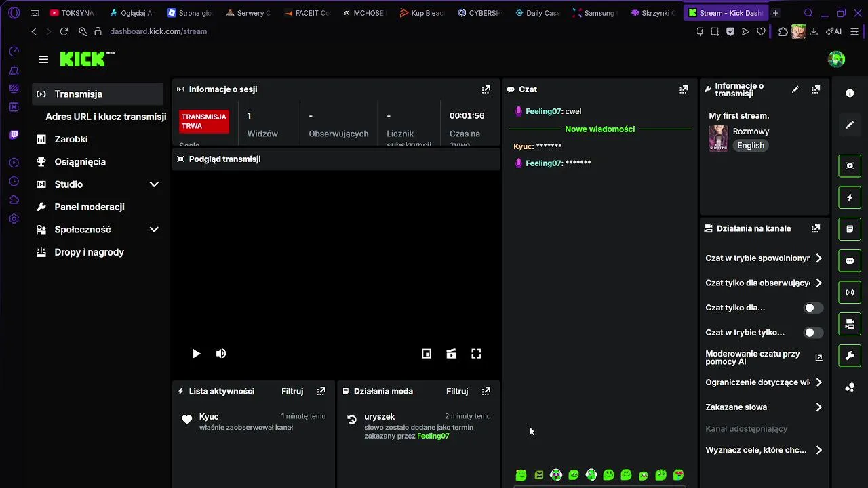Viewport: 868px width, 488px height.
Task: Toggle the Czat w trybie tylko... switch
Action: (814, 333)
